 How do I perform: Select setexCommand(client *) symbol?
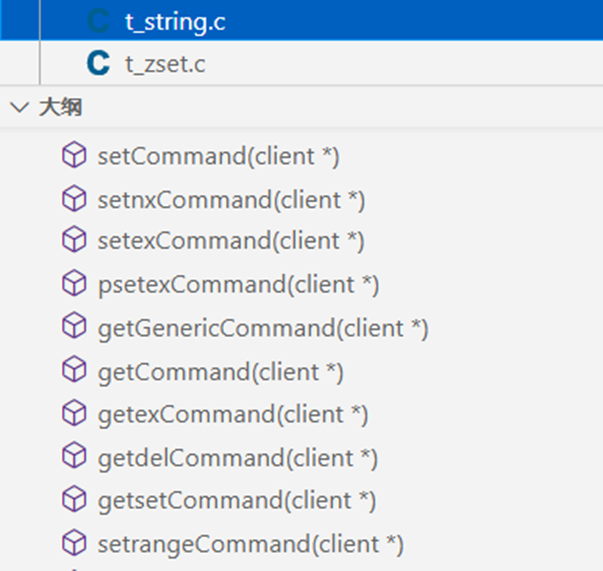coord(230,241)
